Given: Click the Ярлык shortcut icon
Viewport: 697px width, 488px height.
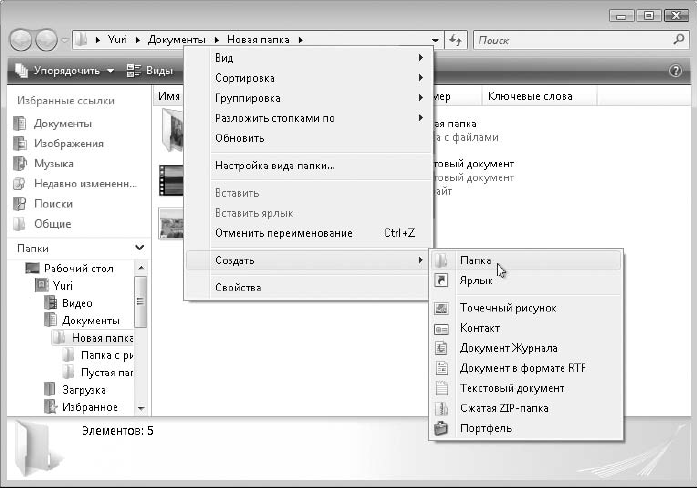Looking at the screenshot, I should point(441,280).
